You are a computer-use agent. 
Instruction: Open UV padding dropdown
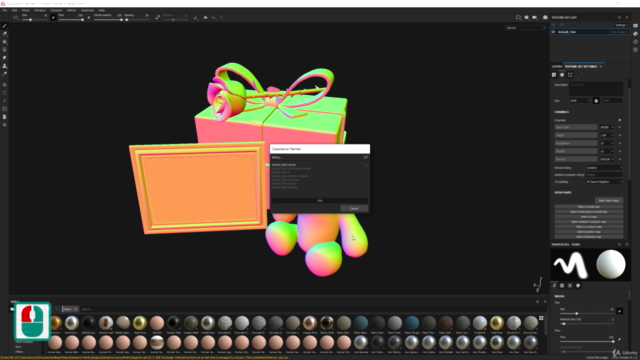(604, 182)
